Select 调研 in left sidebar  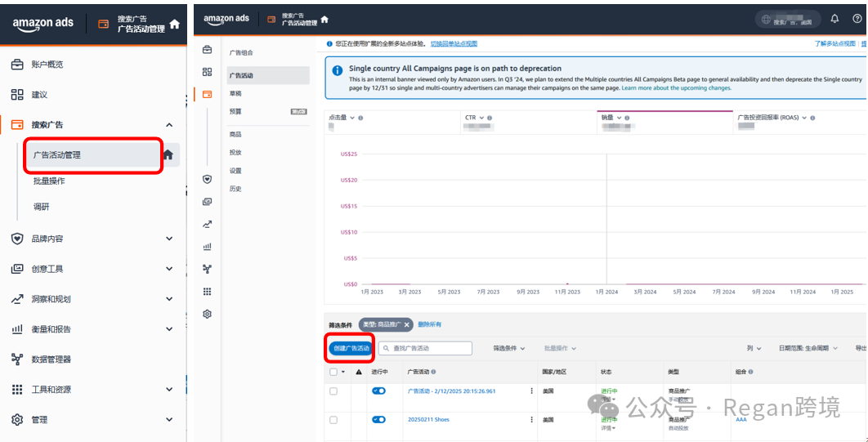coord(42,207)
